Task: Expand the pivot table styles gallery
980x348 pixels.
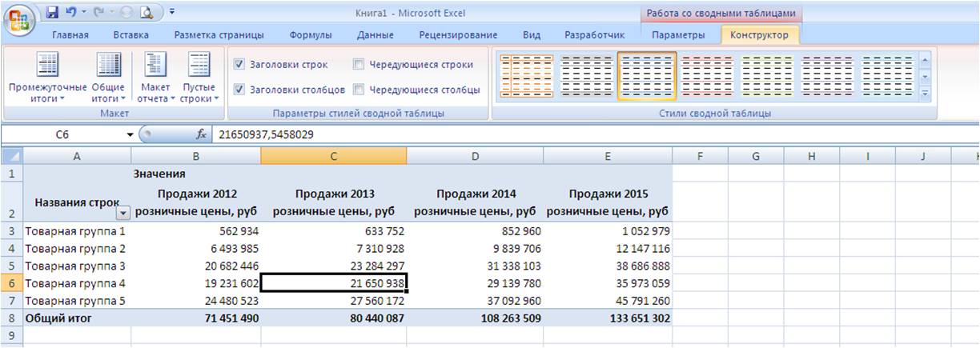Action: (x=926, y=94)
